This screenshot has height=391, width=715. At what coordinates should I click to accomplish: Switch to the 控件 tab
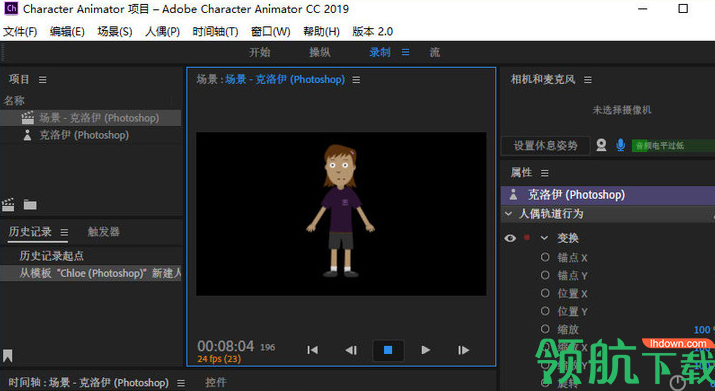click(215, 382)
